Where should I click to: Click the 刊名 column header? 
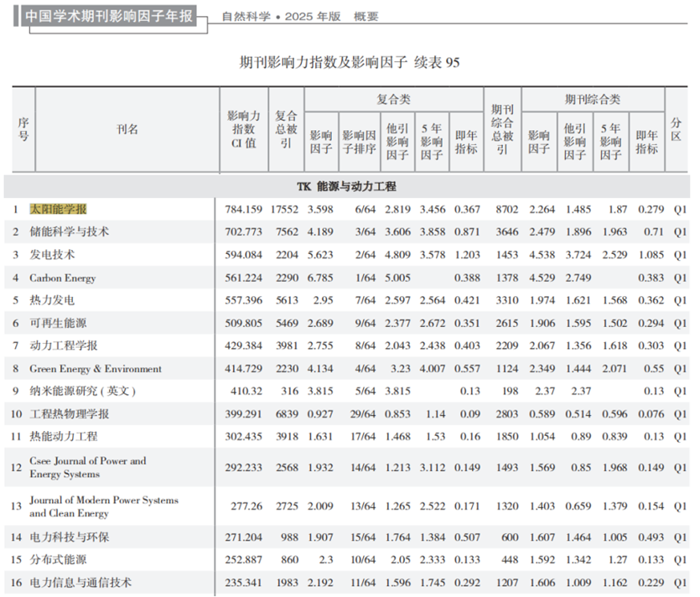pyautogui.click(x=127, y=129)
